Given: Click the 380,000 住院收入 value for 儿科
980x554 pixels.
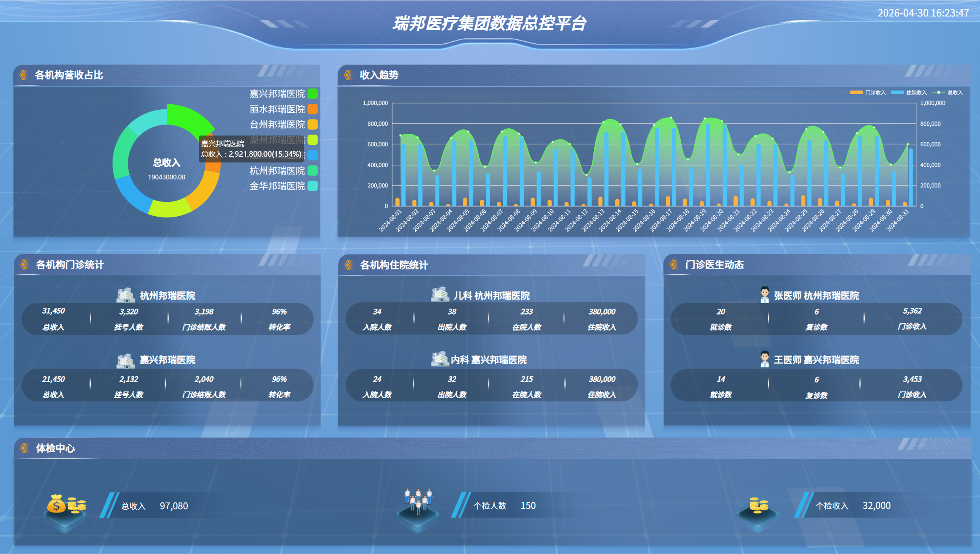Looking at the screenshot, I should (x=602, y=312).
